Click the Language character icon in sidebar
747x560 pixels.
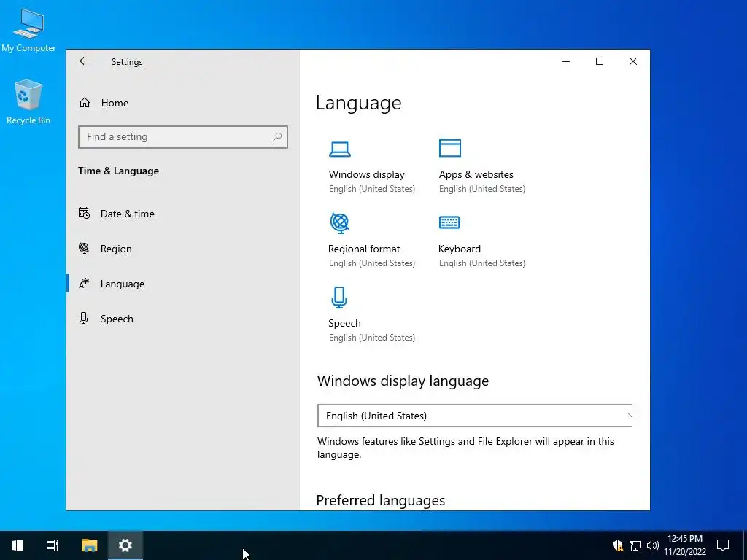point(84,284)
